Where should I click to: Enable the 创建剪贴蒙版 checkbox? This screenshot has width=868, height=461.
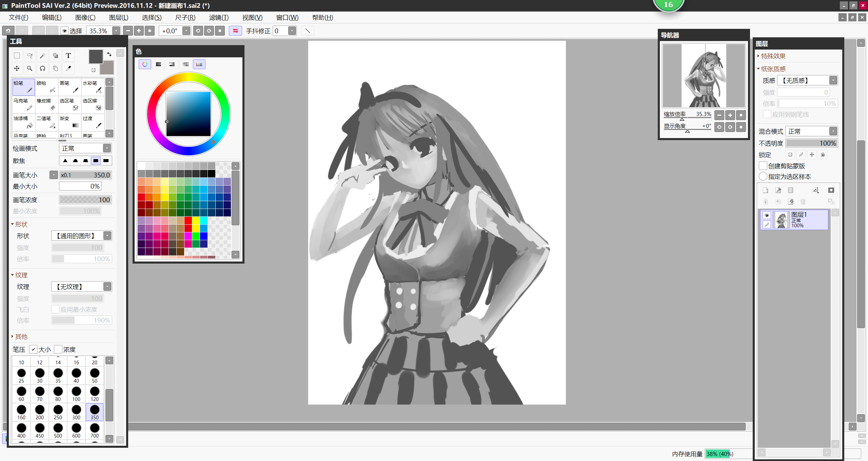[x=763, y=166]
